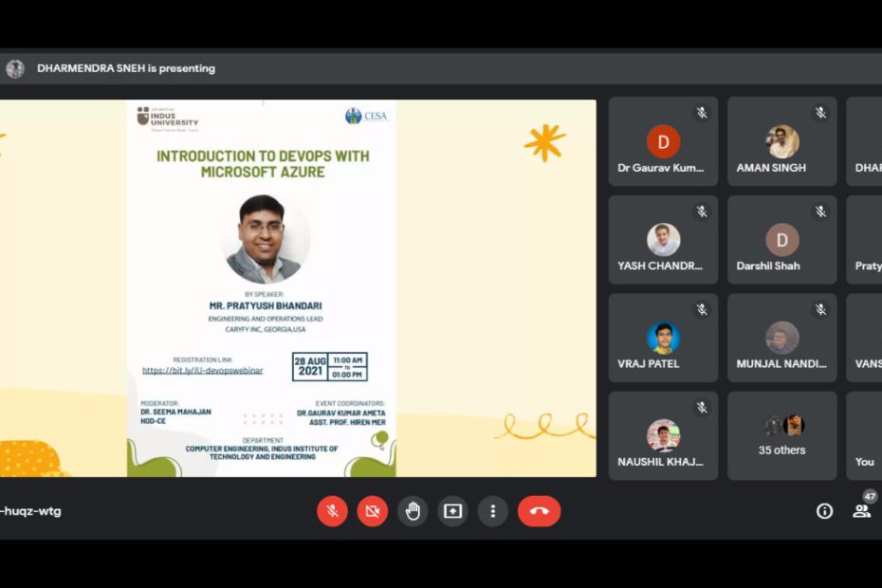Screen dimensions: 882x588
Task: Open the meeting details info icon
Action: pos(824,511)
